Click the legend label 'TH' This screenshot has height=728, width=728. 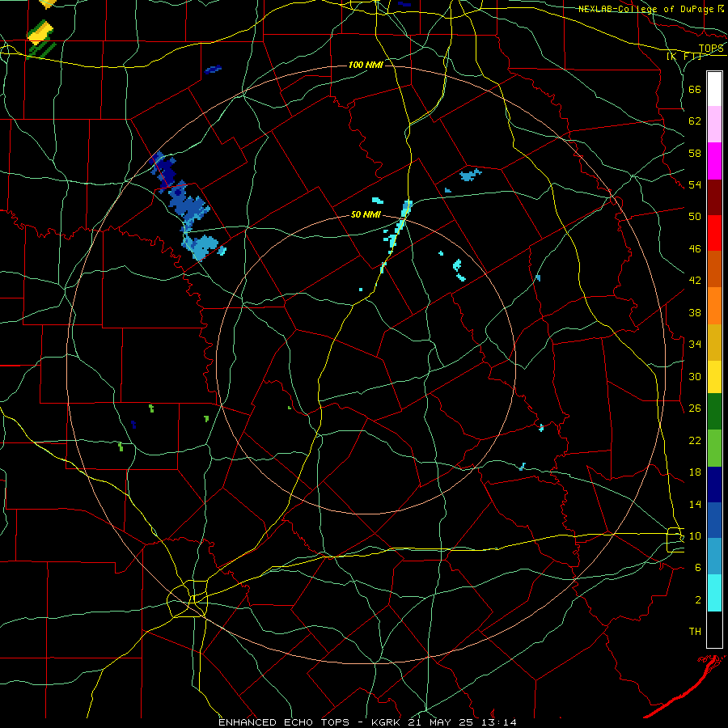tap(695, 632)
